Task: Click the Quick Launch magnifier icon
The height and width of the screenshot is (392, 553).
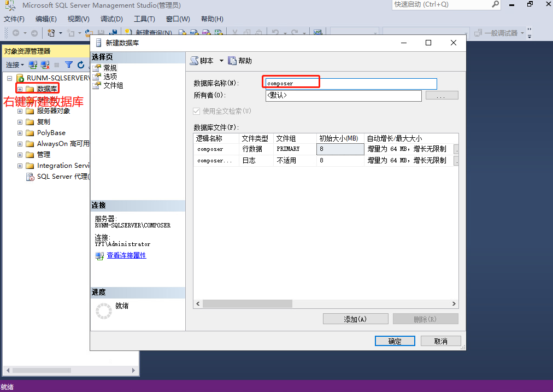Action: pyautogui.click(x=495, y=4)
